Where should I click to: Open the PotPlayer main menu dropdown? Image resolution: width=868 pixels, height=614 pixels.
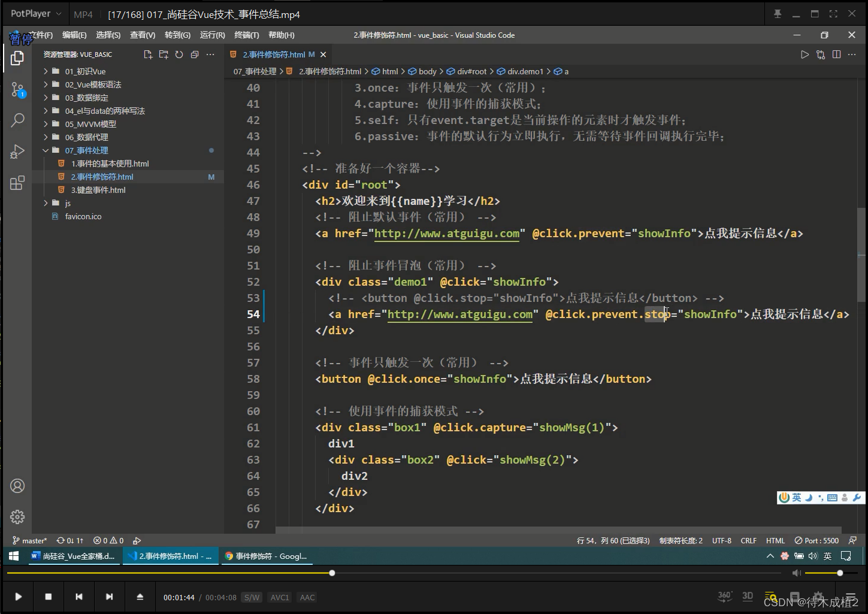click(36, 13)
